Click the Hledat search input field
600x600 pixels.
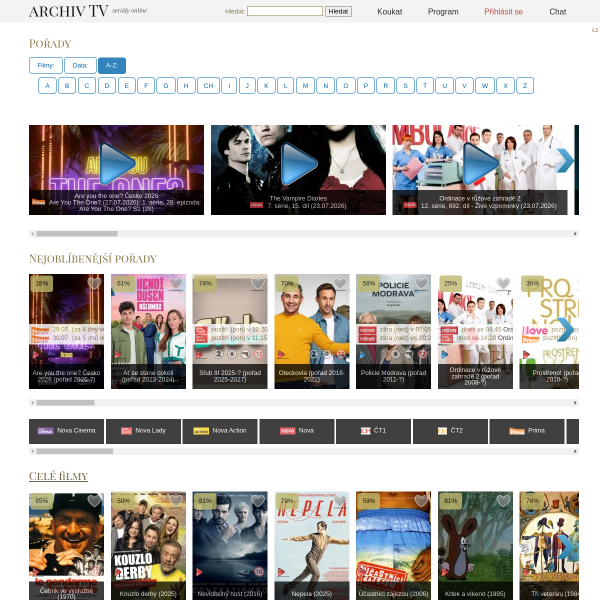285,11
